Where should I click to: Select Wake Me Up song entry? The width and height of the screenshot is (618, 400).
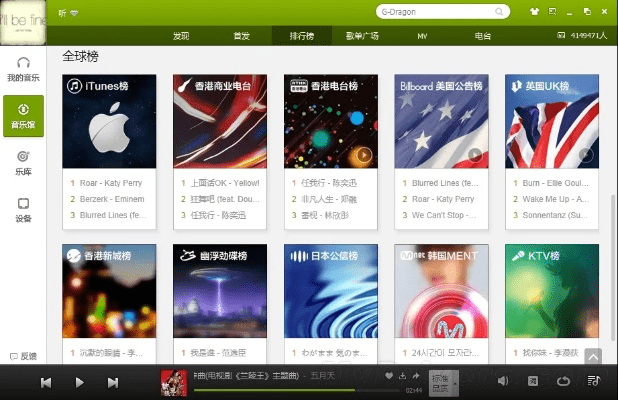click(x=555, y=199)
